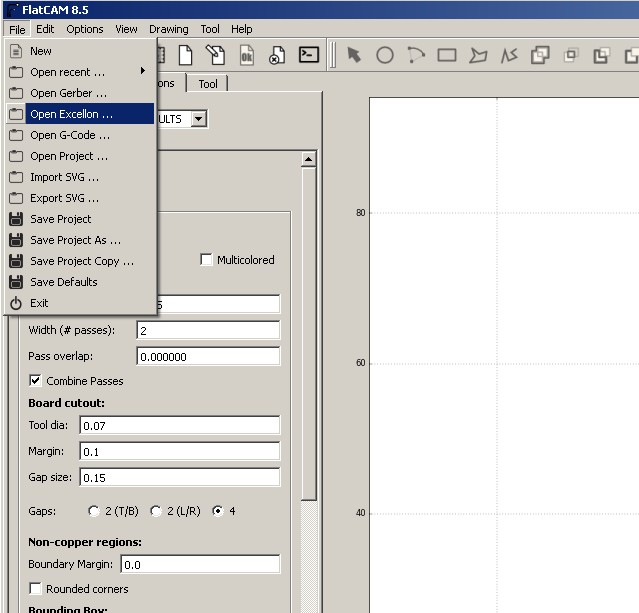Screen dimensions: 639x613
Task: Click the folder icon beside Import SVG
Action: pos(16,177)
